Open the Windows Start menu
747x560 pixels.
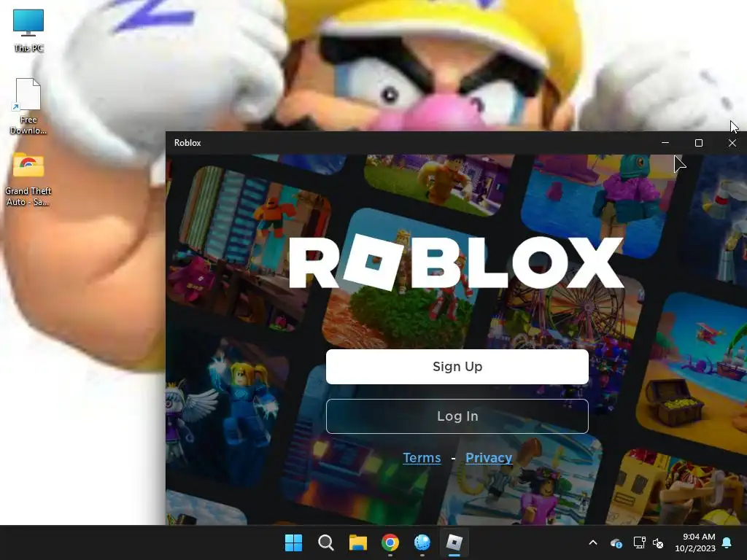pos(293,542)
